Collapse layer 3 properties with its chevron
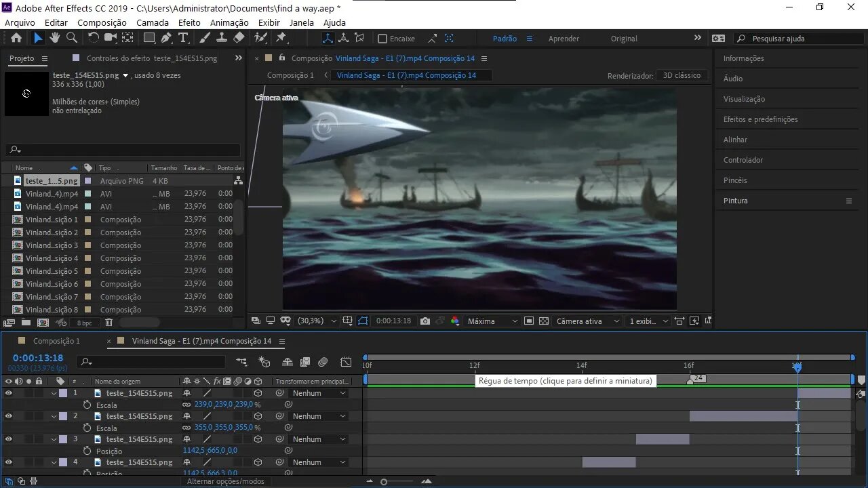The height and width of the screenshot is (488, 868). [x=54, y=439]
